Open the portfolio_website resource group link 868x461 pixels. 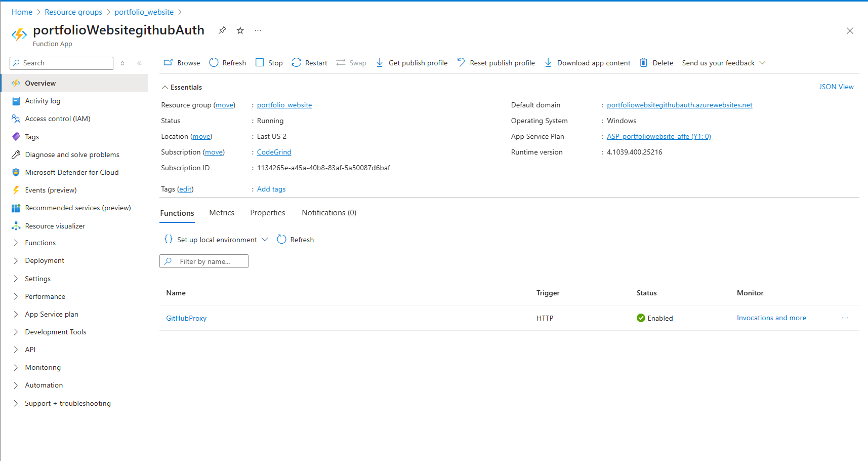tap(284, 105)
